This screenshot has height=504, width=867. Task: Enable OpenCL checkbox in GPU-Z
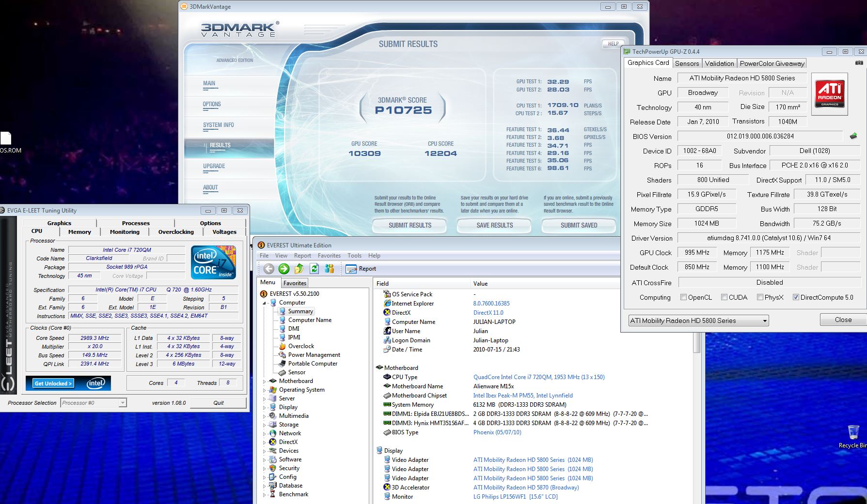tap(683, 297)
